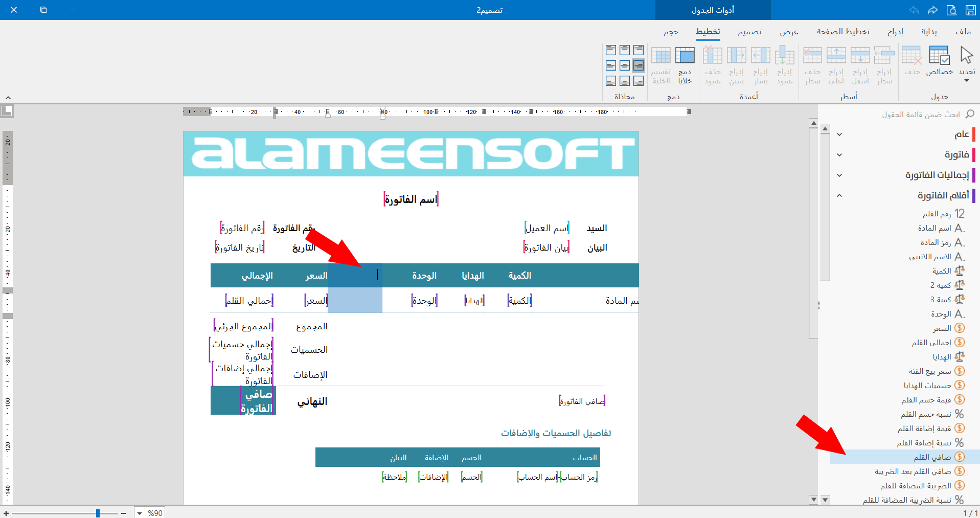Switch to the تصميم ribbon tab
Screen dimensions: 980x518
coord(749,32)
